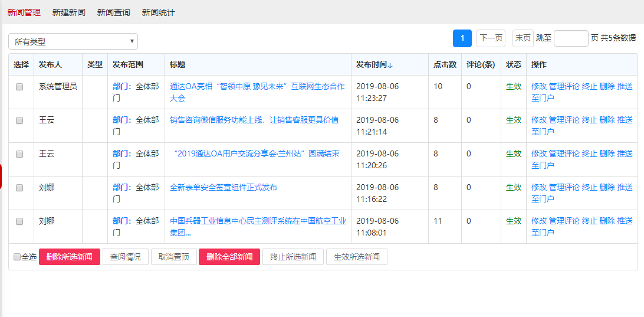The width and height of the screenshot is (644, 317).
Task: Click the page number jump input field
Action: (571, 38)
